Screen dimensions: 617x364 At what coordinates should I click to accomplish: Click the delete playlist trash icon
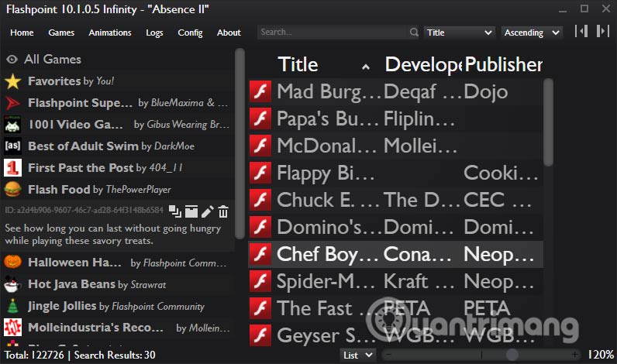[x=223, y=211]
